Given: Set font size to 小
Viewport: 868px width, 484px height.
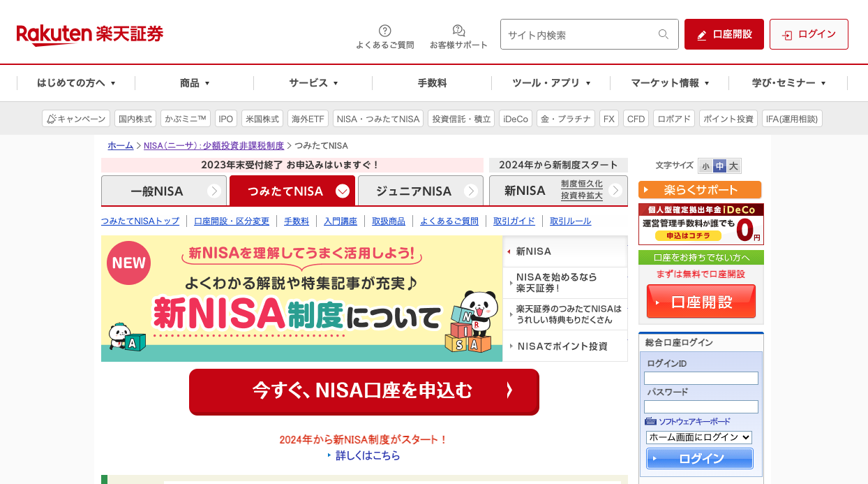Looking at the screenshot, I should click(x=705, y=166).
